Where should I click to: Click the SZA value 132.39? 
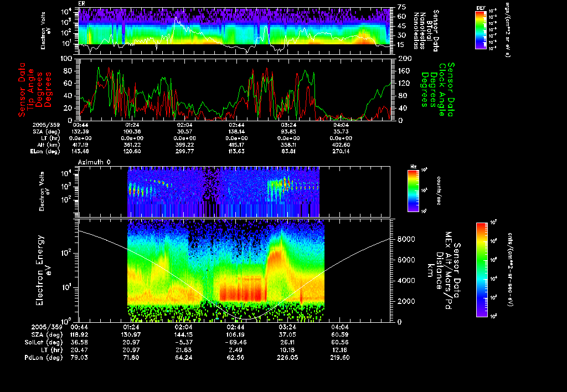point(81,132)
